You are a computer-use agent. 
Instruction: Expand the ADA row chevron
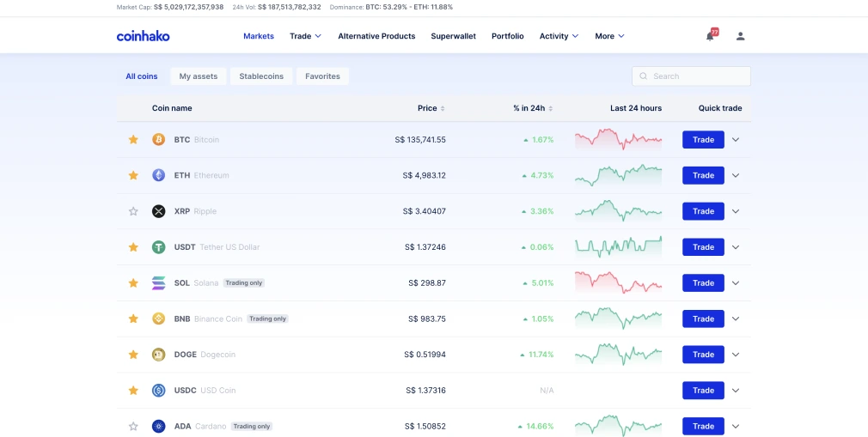(x=736, y=427)
